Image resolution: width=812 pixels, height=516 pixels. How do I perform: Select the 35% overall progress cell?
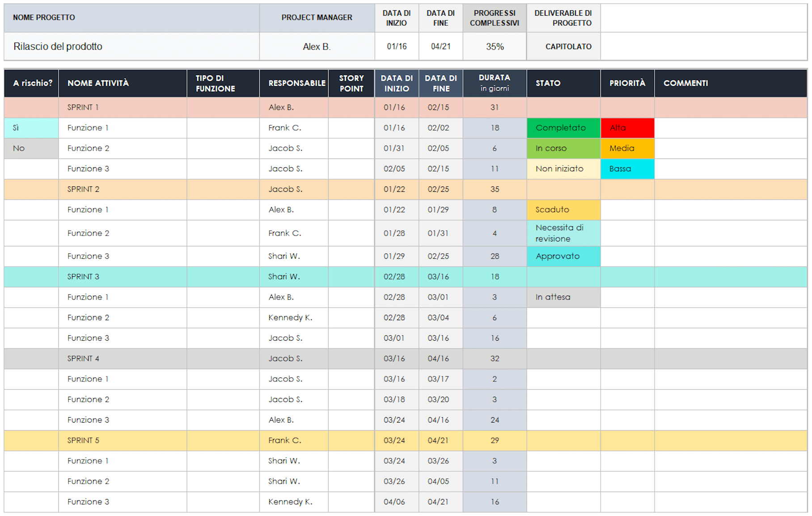click(x=495, y=47)
